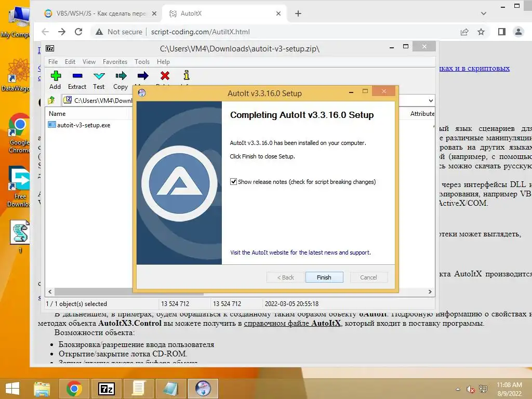Image resolution: width=532 pixels, height=399 pixels.
Task: Bookmark this page with star icon
Action: point(481,32)
